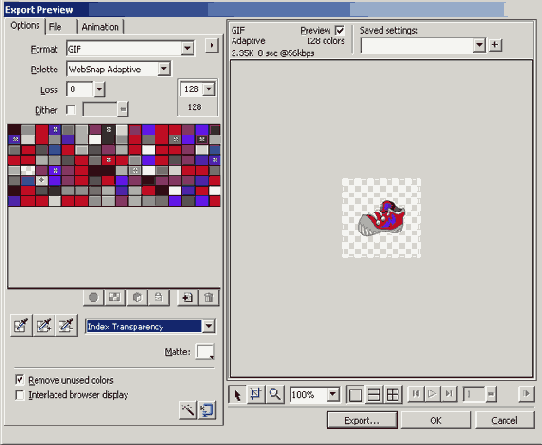Enable the Dither checkbox
The image size is (542, 445).
(x=71, y=110)
